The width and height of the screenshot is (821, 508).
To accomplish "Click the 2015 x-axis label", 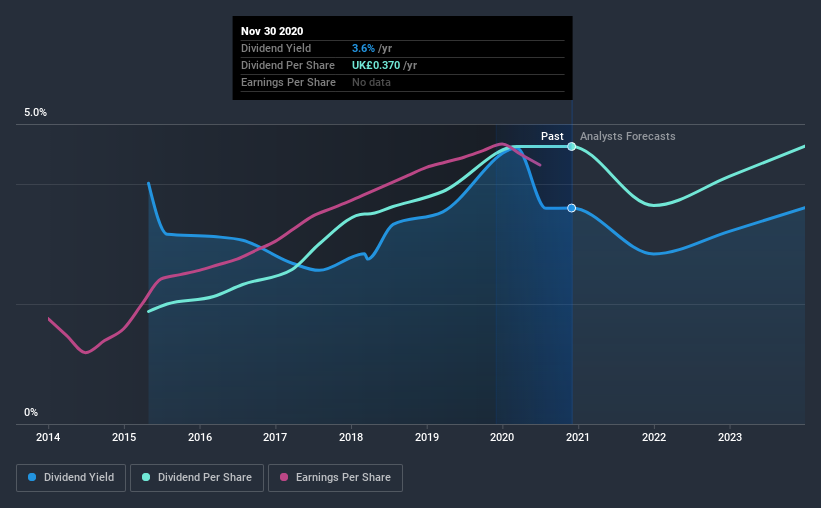I will click(124, 437).
